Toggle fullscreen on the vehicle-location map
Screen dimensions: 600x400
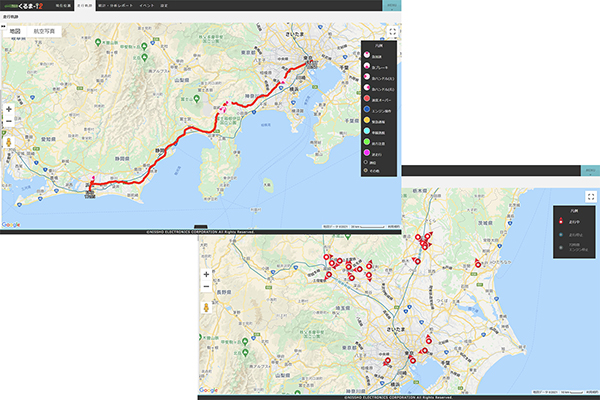click(x=591, y=197)
